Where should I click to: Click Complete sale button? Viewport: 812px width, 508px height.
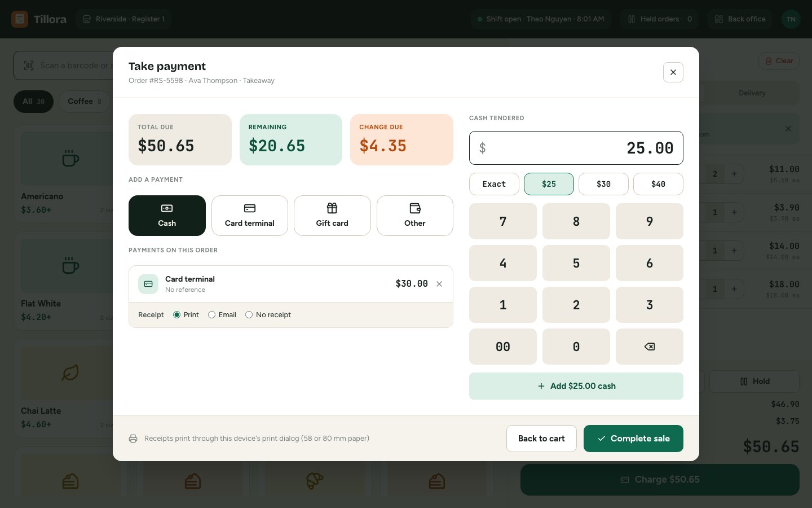tap(633, 439)
